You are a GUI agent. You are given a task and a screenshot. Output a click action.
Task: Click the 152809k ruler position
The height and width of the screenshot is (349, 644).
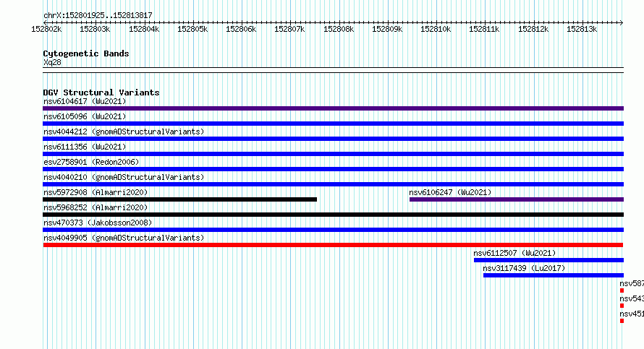point(387,29)
